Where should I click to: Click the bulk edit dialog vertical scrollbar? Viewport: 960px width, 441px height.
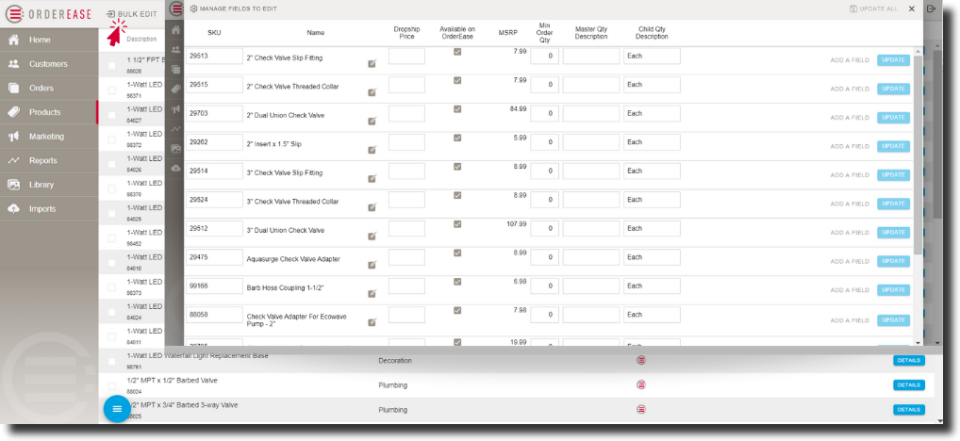[918, 150]
